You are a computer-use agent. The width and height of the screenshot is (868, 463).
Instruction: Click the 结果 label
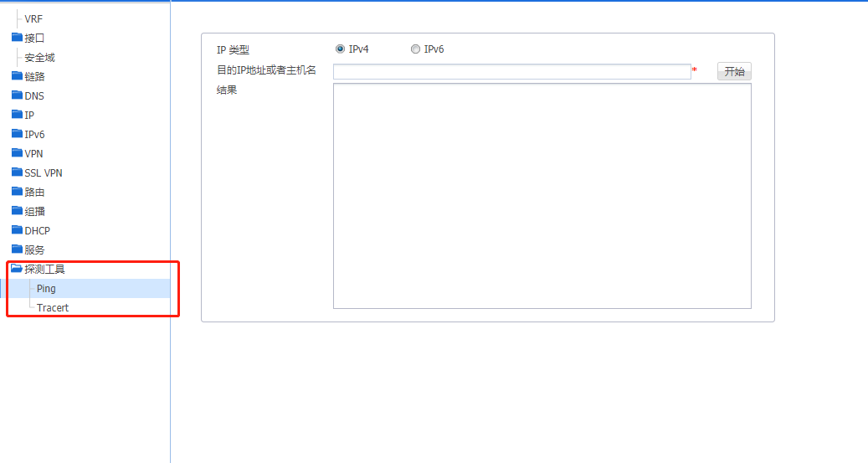click(x=227, y=90)
